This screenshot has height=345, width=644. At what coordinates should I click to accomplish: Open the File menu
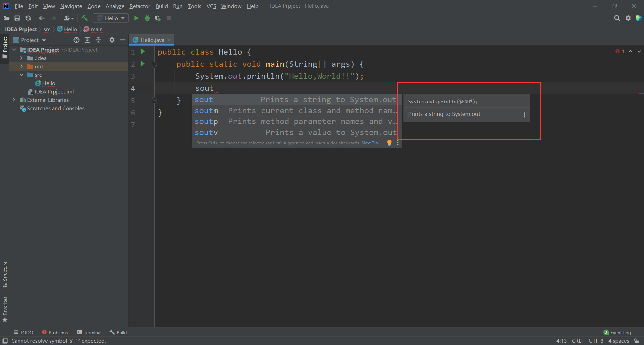coord(19,6)
